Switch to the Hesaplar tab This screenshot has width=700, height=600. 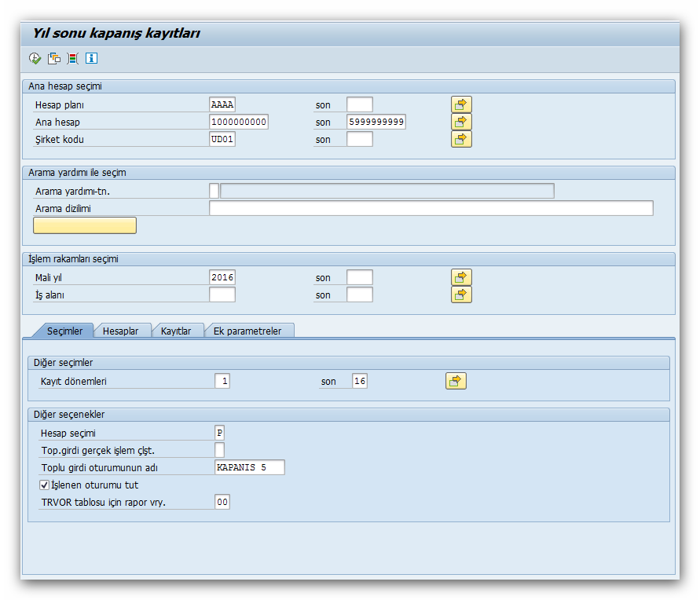point(120,331)
